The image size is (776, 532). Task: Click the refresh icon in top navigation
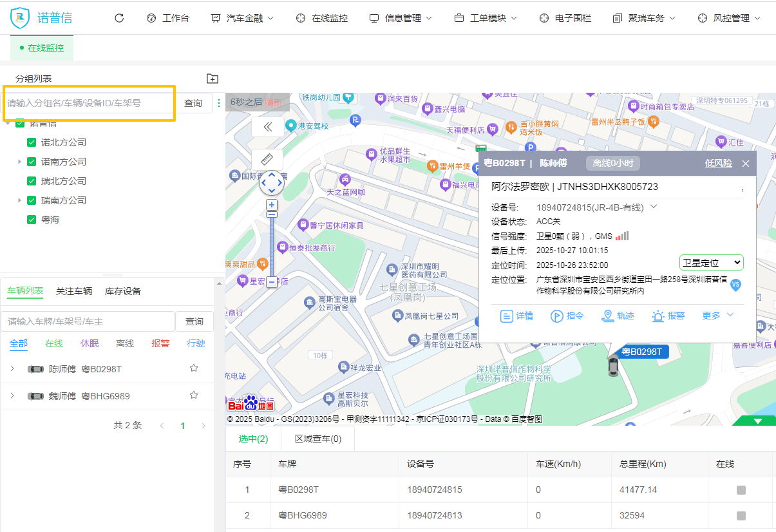point(119,18)
